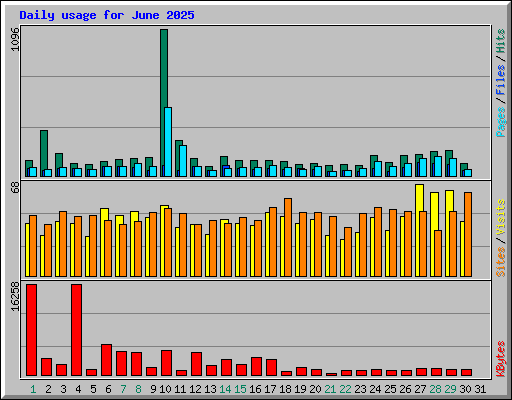Image resolution: width=512 pixels, height=400 pixels.
Task: Click the day 20 label on the x-axis
Action: [315, 389]
